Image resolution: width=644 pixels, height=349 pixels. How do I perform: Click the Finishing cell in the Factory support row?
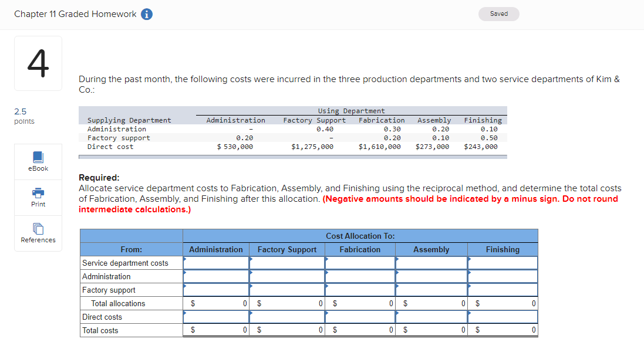[502, 290]
